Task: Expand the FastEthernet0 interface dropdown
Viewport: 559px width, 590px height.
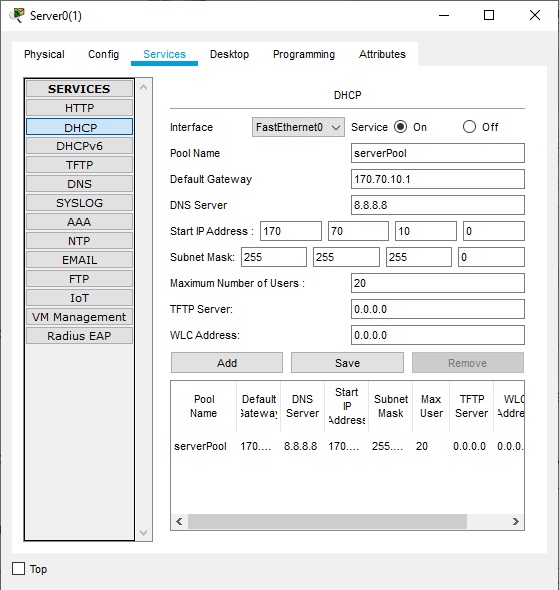Action: click(x=298, y=127)
